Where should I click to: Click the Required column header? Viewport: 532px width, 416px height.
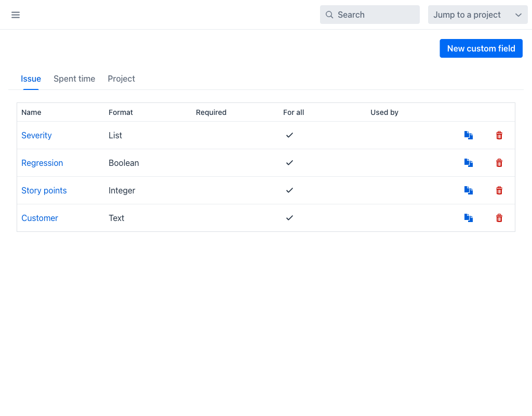(x=211, y=112)
